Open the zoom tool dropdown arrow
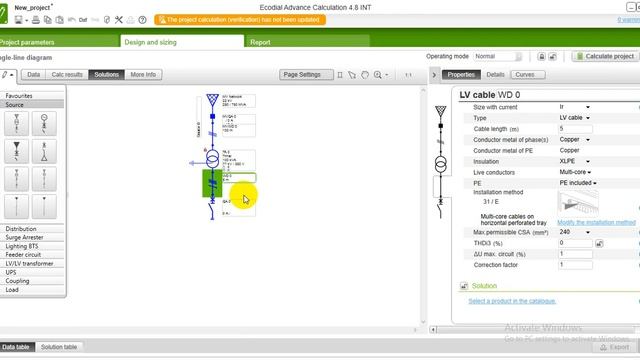 tap(387, 75)
